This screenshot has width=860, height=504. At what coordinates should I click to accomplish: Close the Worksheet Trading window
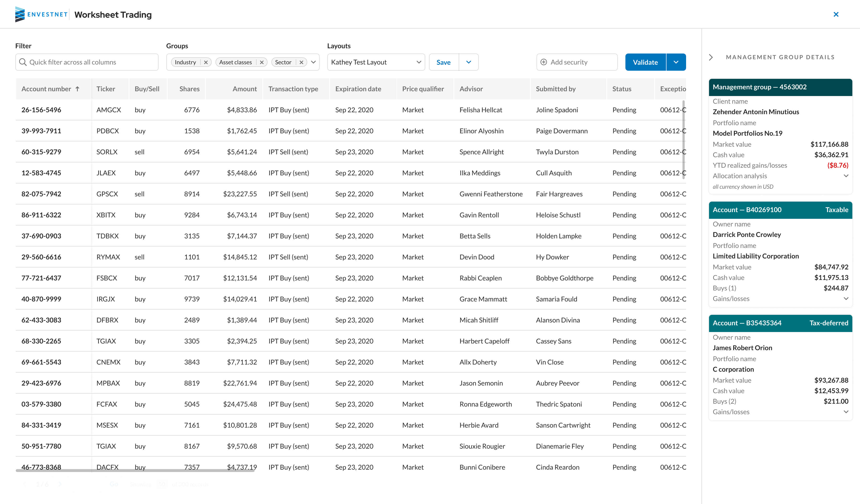(x=836, y=14)
